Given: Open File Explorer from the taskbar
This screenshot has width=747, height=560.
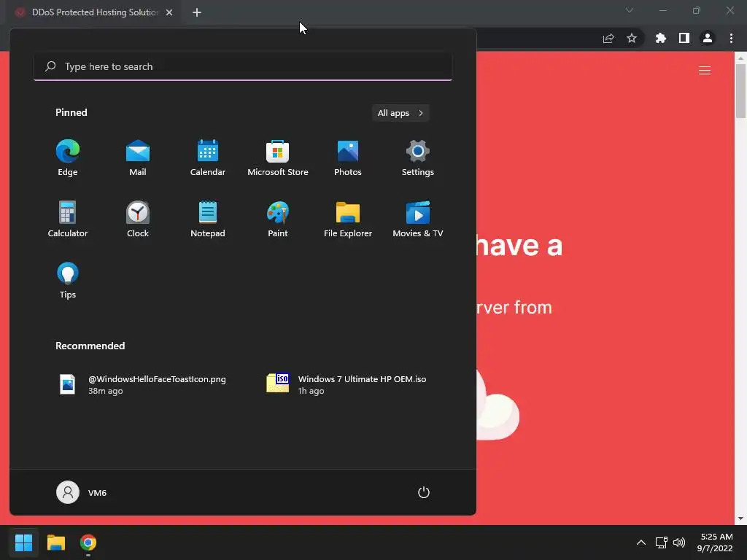Looking at the screenshot, I should [x=55, y=542].
